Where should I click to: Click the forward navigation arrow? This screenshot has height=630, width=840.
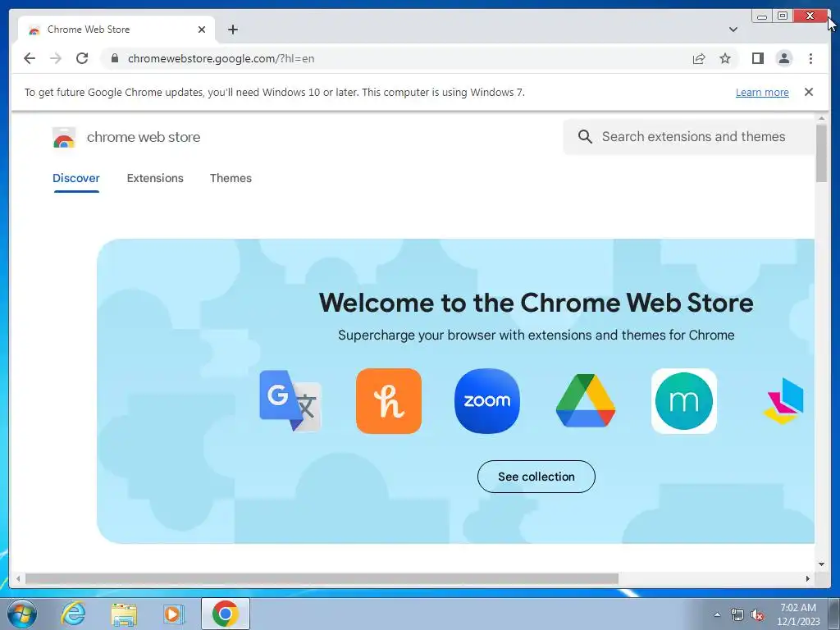[x=56, y=58]
